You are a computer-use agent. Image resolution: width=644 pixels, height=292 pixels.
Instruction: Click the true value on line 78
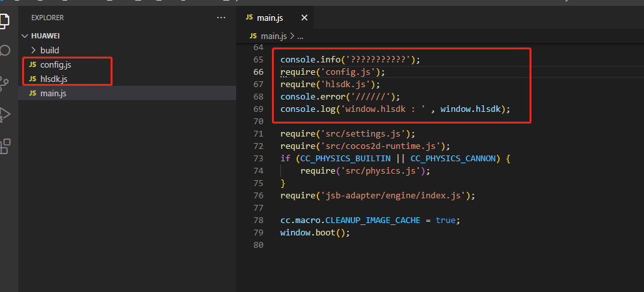445,220
